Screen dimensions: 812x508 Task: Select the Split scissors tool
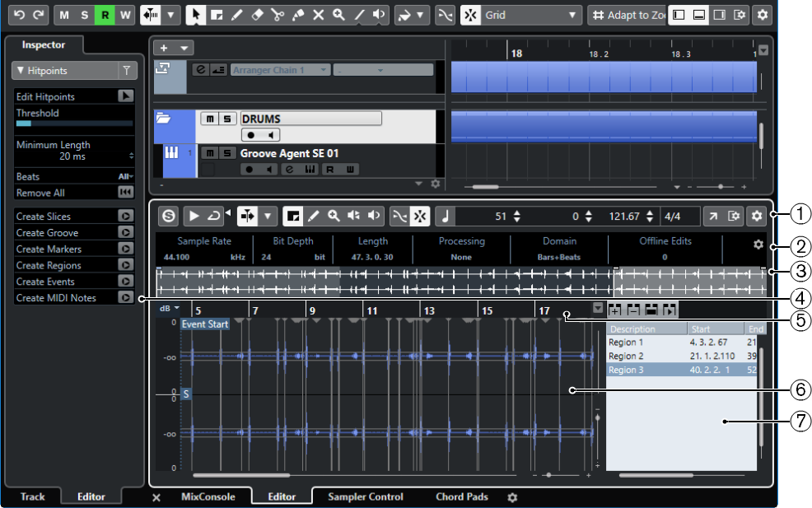[x=278, y=15]
